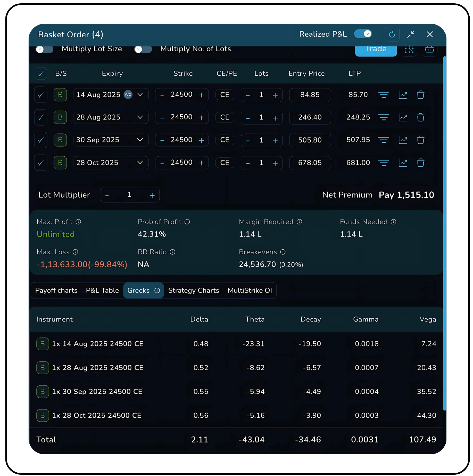473x476 pixels.
Task: Toggle the select-all legs header checkbox
Action: click(41, 74)
